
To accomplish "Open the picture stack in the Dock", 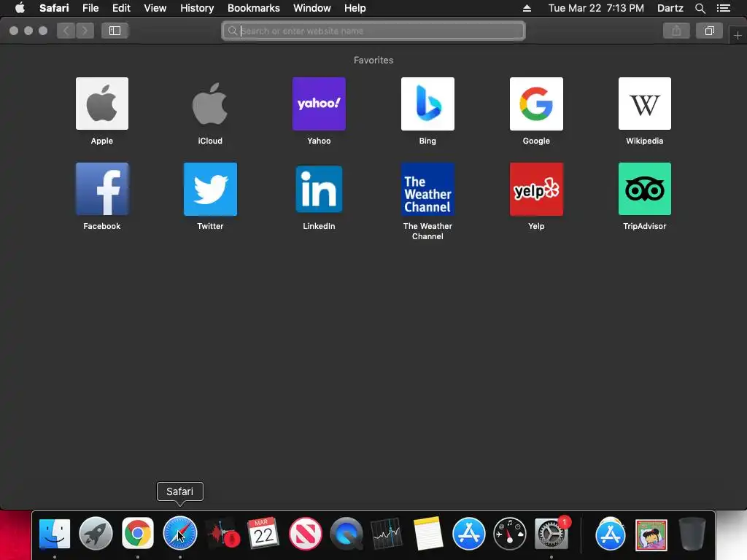I will click(651, 534).
